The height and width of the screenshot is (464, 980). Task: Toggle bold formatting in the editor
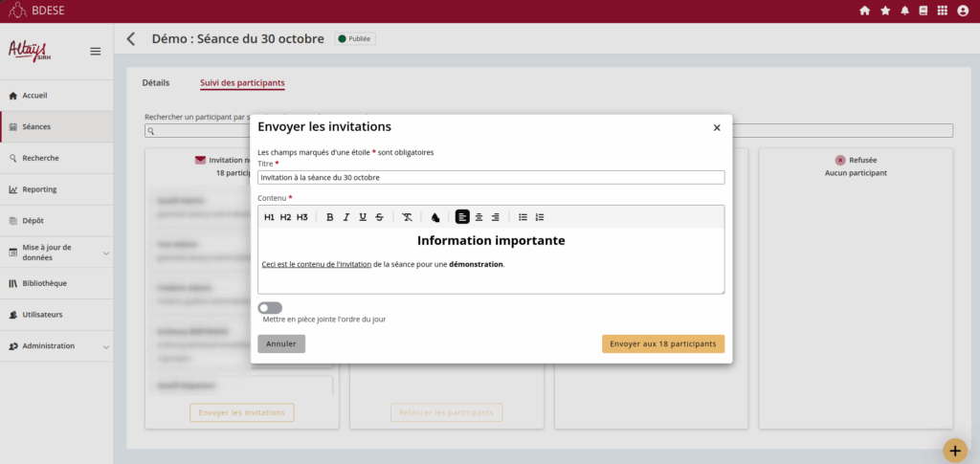330,217
